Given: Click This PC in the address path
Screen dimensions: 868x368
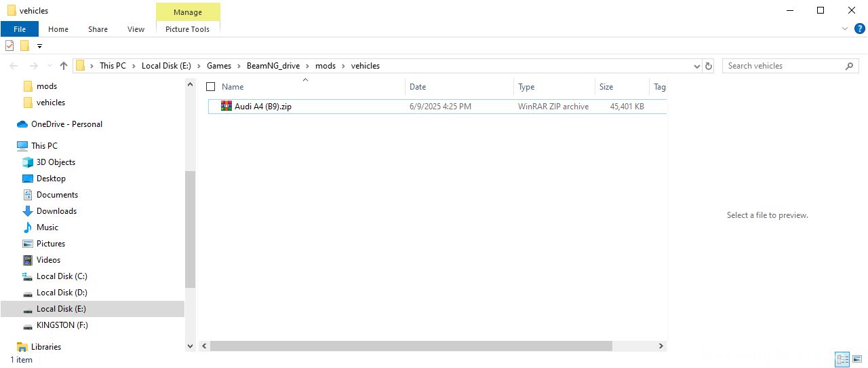Looking at the screenshot, I should 113,66.
